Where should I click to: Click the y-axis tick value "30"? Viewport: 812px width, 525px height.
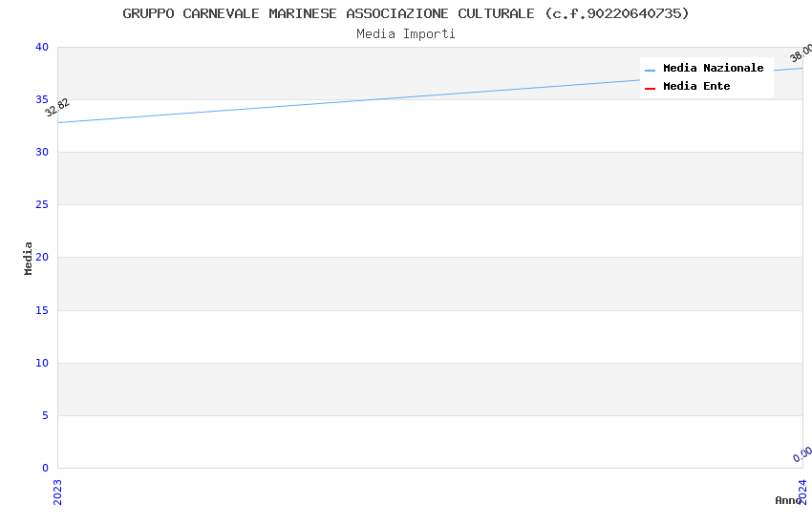pos(42,152)
